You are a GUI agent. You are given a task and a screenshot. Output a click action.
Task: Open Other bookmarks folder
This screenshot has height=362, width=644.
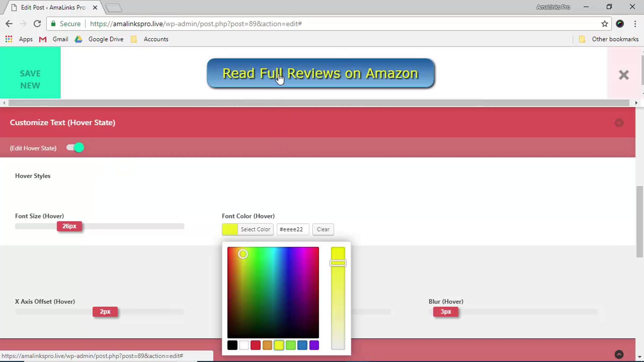coord(609,39)
